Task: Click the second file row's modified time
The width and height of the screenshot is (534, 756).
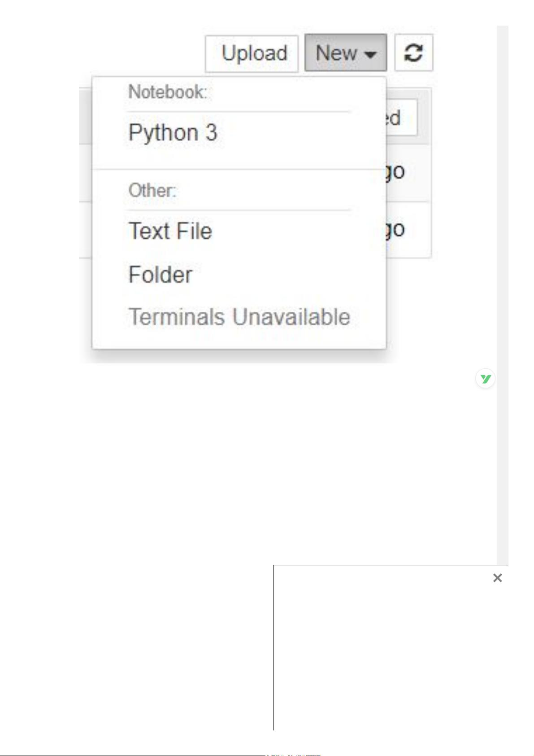Action: pos(395,230)
